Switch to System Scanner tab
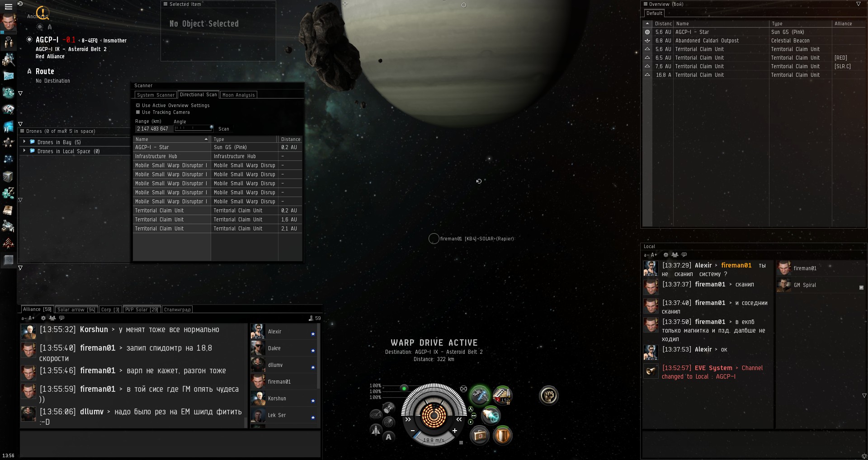The width and height of the screenshot is (868, 460). [x=156, y=95]
